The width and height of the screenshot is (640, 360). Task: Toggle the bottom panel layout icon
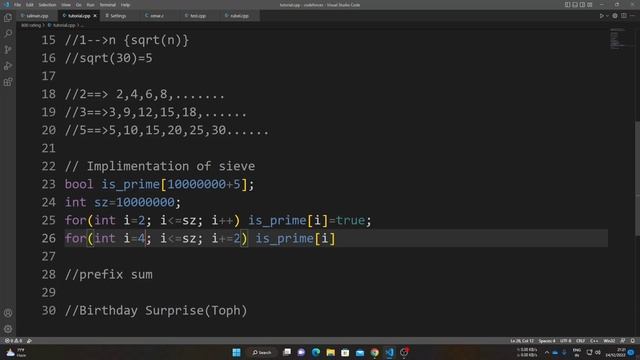click(x=575, y=5)
